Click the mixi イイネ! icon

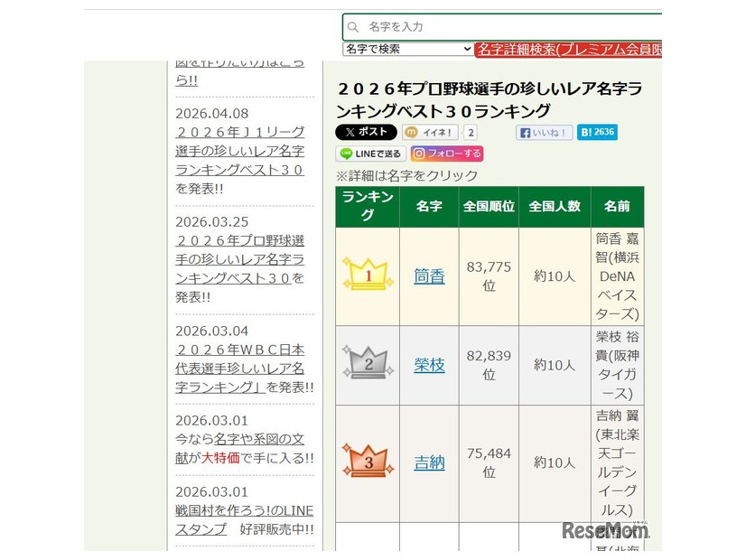pos(429,132)
